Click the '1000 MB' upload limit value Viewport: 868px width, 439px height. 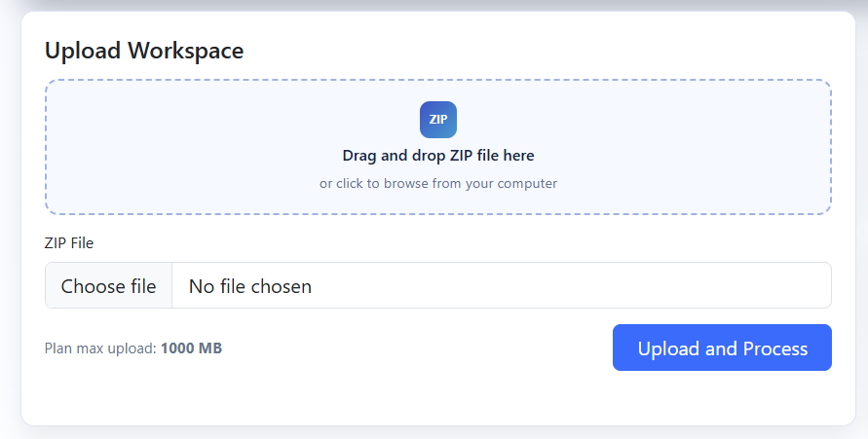point(192,348)
